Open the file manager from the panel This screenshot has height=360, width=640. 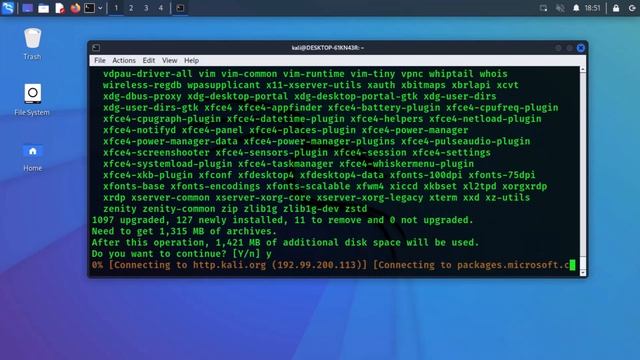(x=43, y=8)
